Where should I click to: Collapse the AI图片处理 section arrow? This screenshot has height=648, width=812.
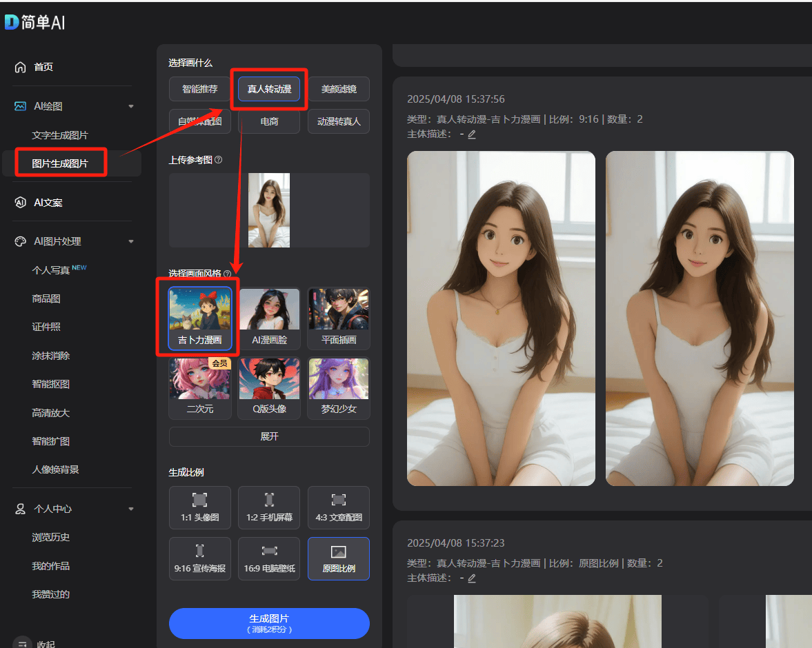point(131,241)
